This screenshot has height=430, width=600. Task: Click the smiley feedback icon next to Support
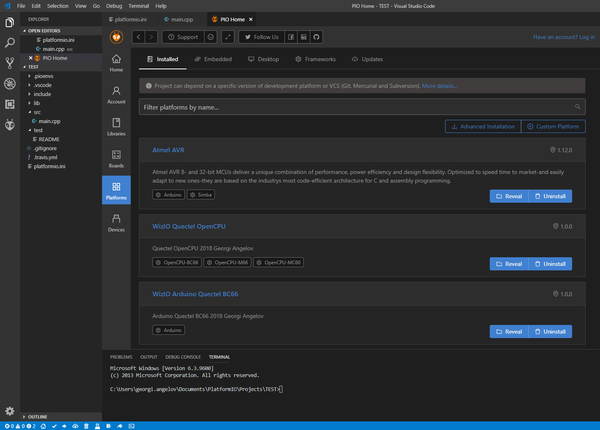[x=210, y=37]
